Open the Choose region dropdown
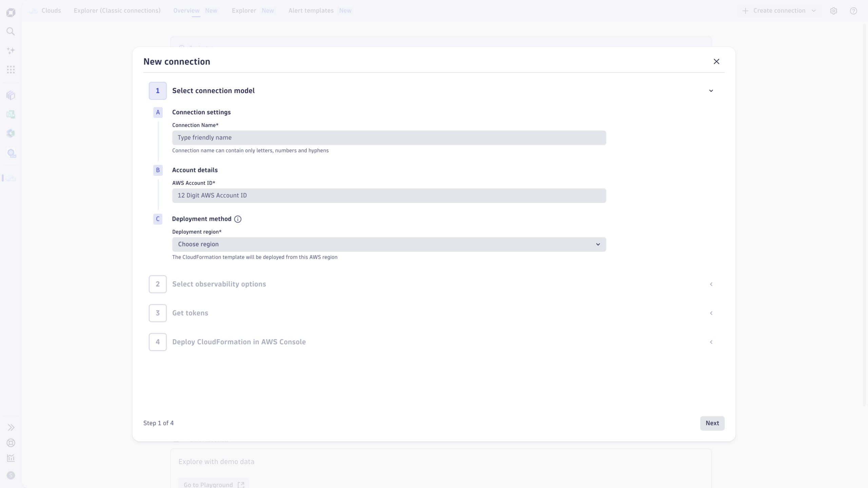Viewport: 868px width, 488px height. pyautogui.click(x=389, y=244)
